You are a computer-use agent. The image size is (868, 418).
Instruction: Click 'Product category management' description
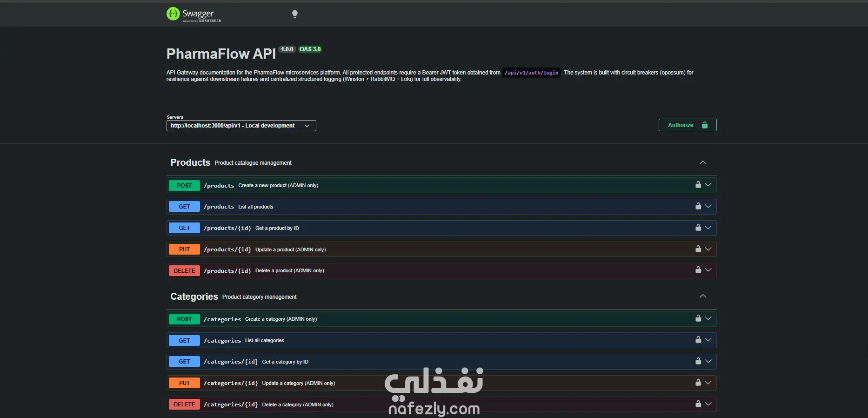click(x=260, y=297)
